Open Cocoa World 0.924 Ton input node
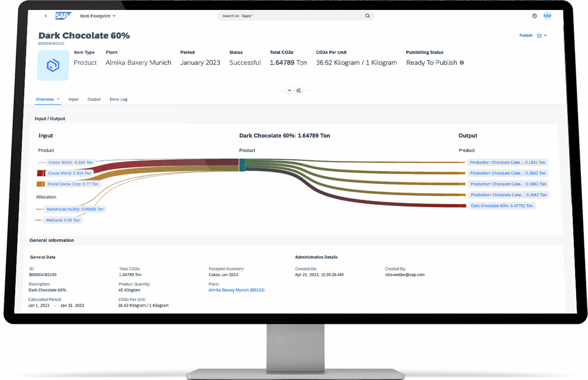Viewport: 588px width, 380px height. point(69,173)
